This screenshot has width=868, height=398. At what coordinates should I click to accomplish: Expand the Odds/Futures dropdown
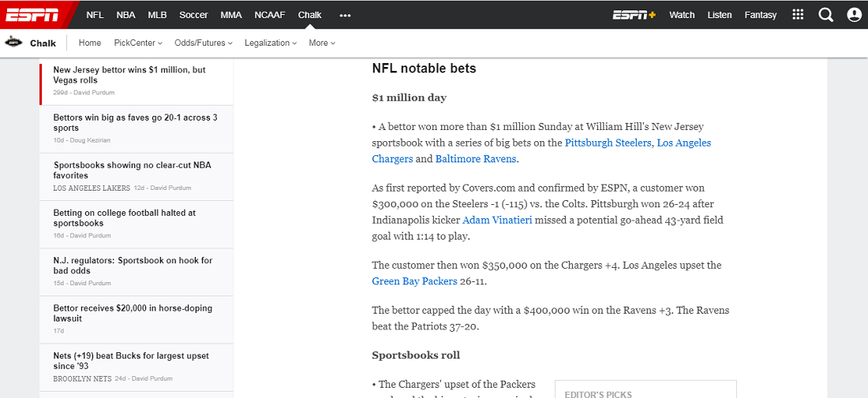click(203, 43)
